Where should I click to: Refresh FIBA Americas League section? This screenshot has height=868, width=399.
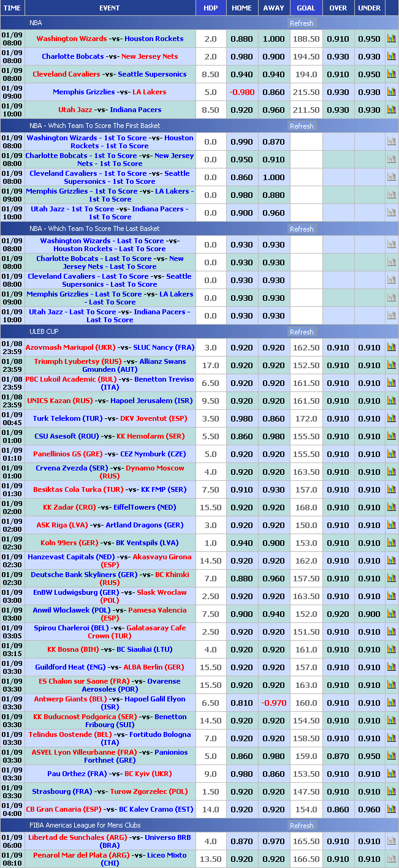point(302,826)
